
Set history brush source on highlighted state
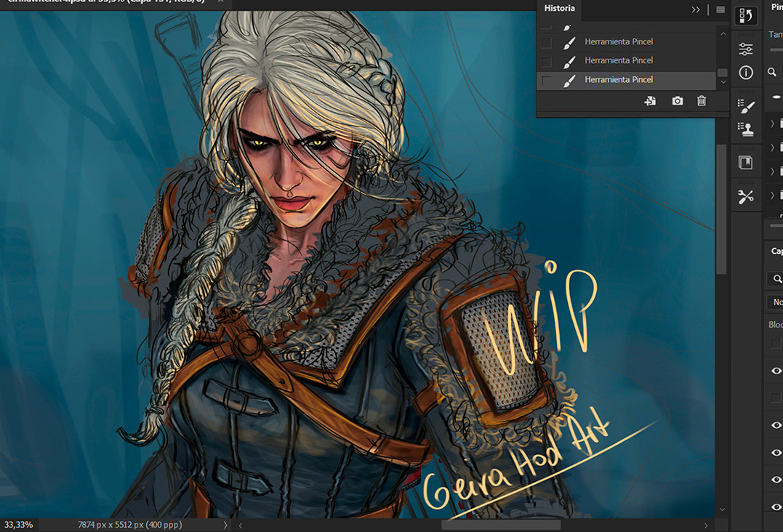546,81
